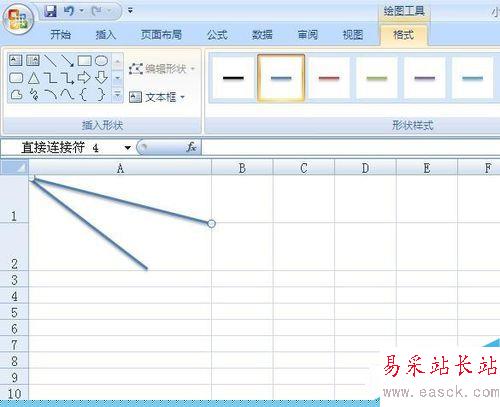
Task: Open the Office button menu
Action: coord(18,19)
